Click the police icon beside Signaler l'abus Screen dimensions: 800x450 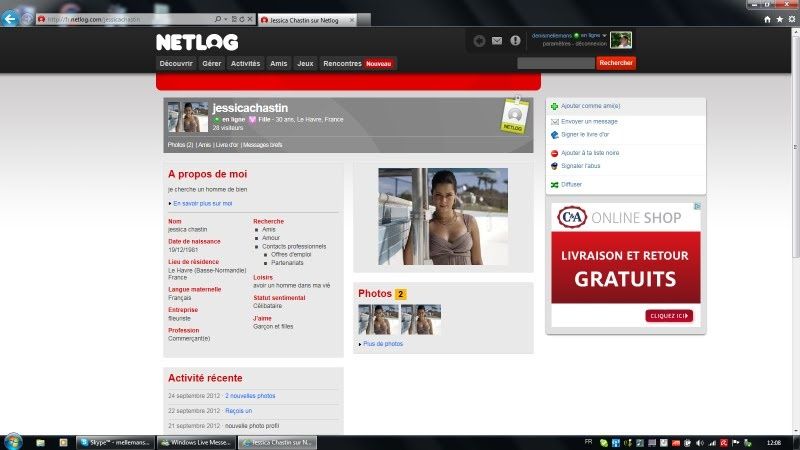pos(555,166)
